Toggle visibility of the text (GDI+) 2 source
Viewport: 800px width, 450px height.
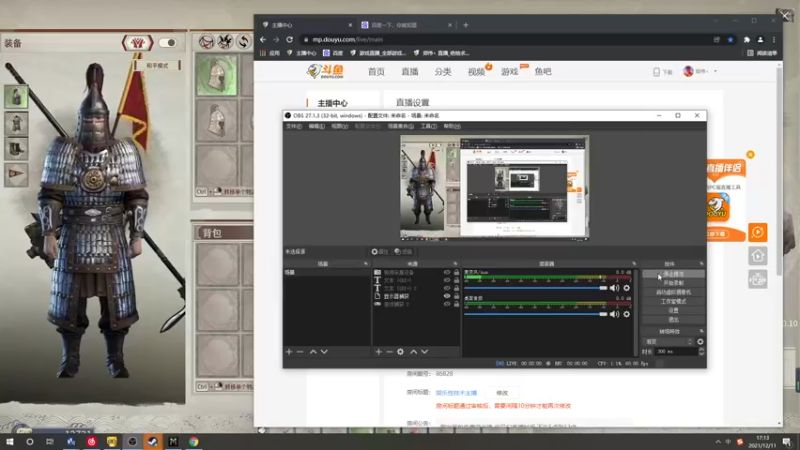(447, 288)
